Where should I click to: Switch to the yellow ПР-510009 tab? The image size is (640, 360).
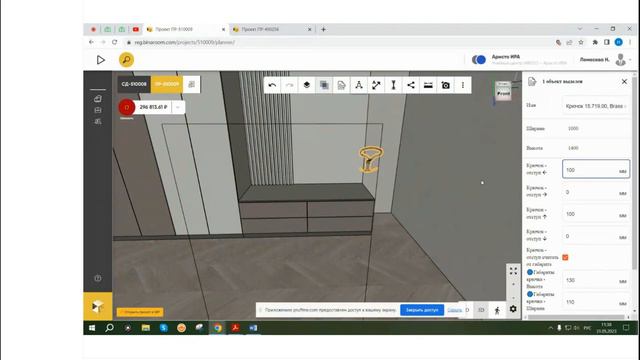tap(167, 84)
